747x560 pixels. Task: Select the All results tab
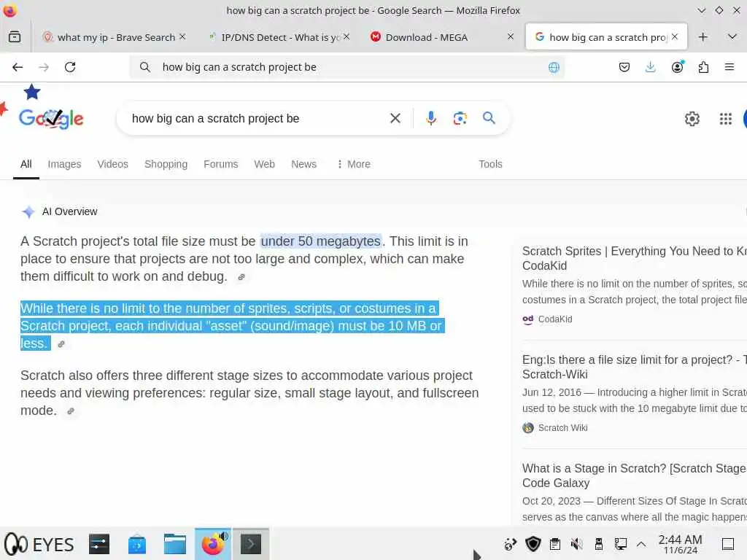(x=26, y=164)
